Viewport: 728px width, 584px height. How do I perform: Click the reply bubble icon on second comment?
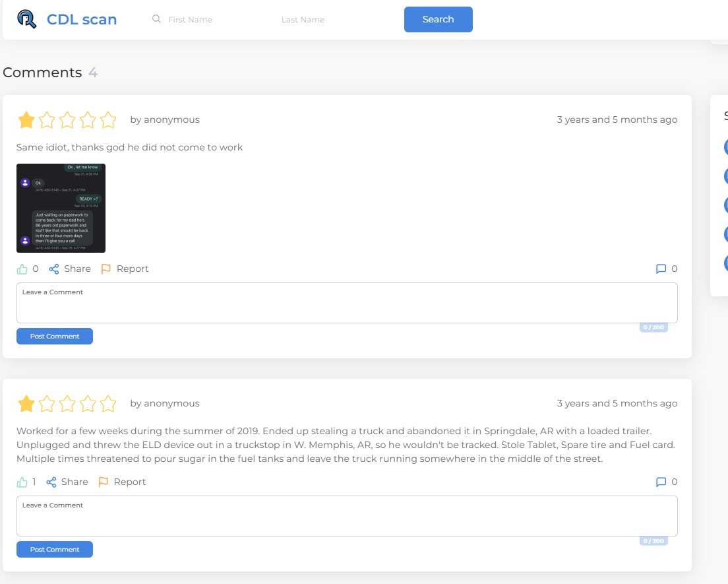pos(661,482)
